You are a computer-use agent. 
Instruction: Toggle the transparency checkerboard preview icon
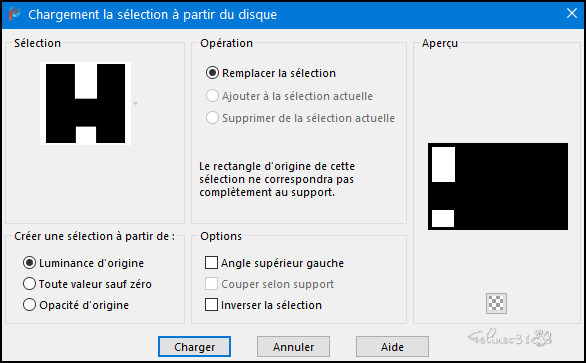[x=496, y=303]
